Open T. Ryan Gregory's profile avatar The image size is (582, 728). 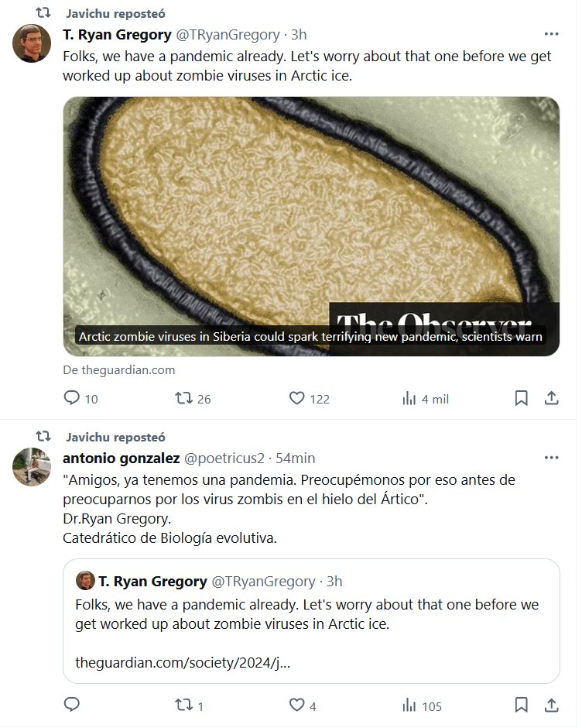tap(32, 43)
